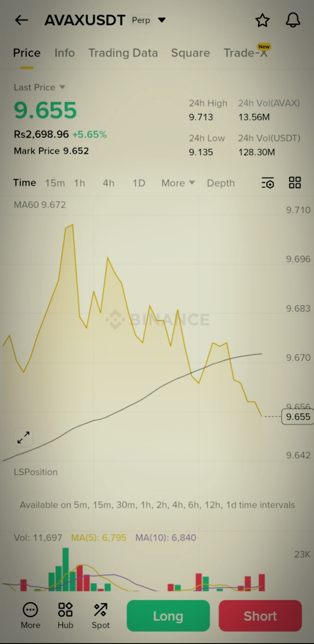Expand the AVAXUSDT Perp pair dropdown
The width and height of the screenshot is (314, 644).
pos(162,20)
